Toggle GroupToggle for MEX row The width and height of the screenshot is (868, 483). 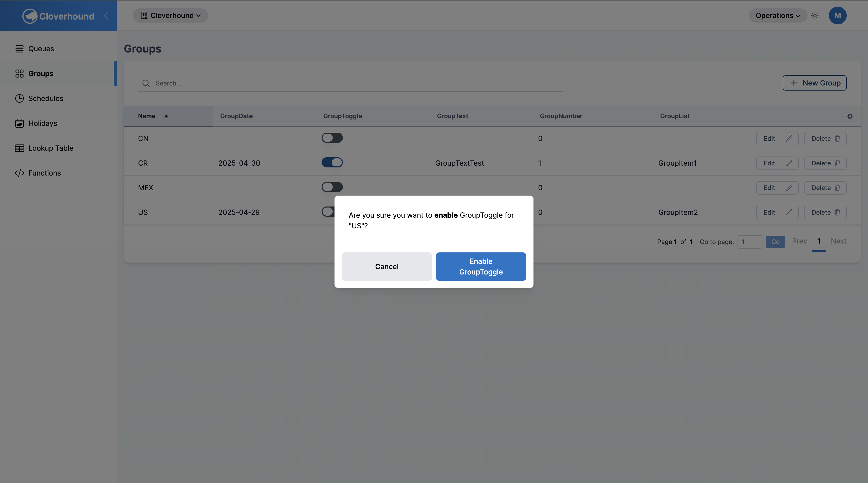(332, 187)
